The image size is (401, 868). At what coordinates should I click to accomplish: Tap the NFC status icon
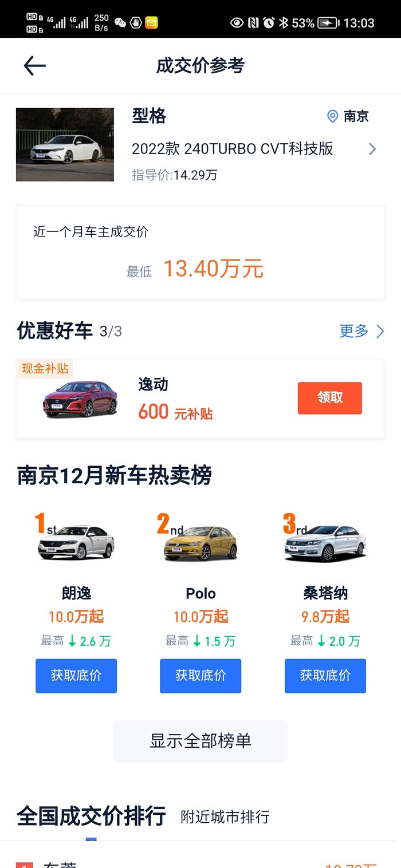(253, 23)
